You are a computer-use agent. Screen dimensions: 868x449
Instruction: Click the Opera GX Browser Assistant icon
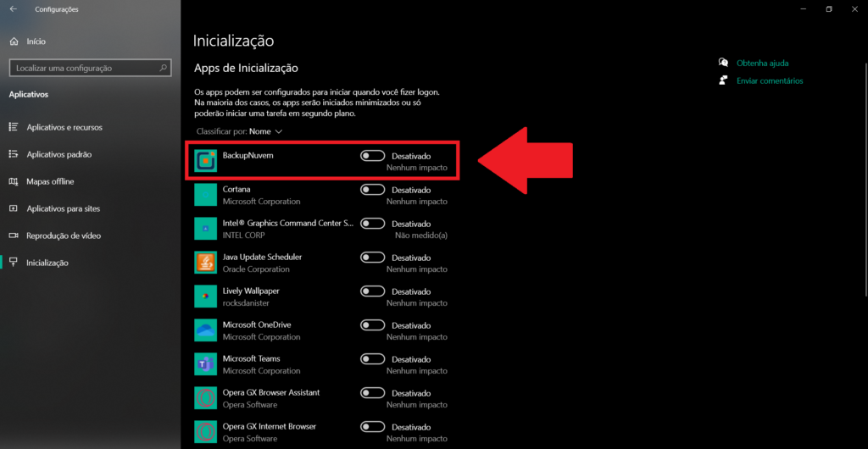[205, 398]
